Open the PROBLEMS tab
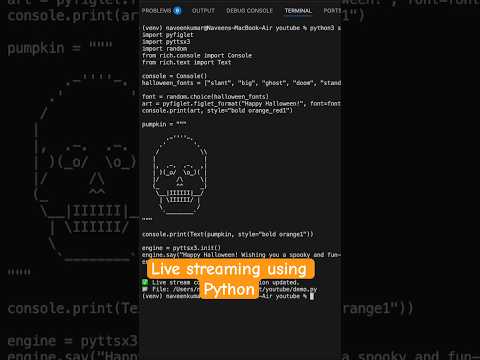The width and height of the screenshot is (480, 360). coord(156,11)
